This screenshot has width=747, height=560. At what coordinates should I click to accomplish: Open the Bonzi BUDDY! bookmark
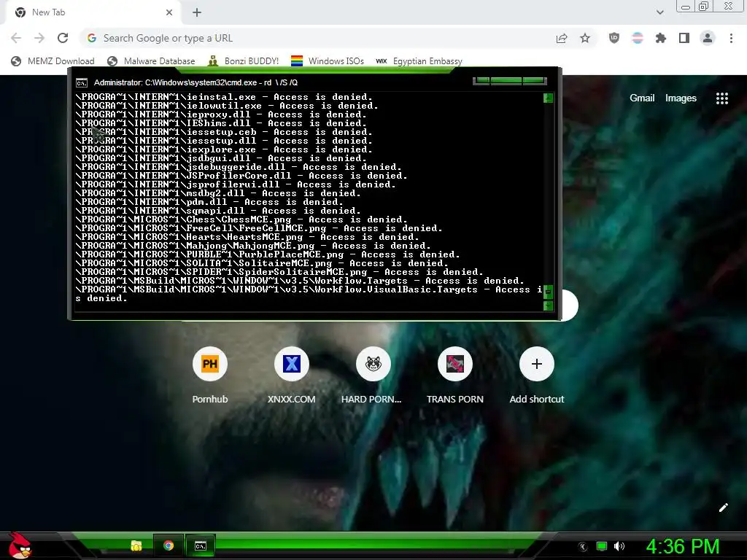click(x=244, y=61)
